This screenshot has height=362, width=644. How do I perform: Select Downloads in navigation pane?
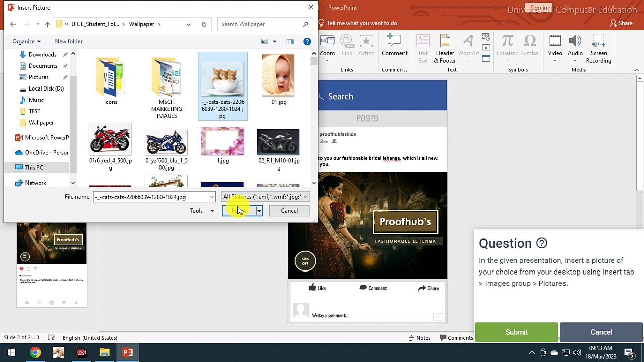(x=42, y=54)
